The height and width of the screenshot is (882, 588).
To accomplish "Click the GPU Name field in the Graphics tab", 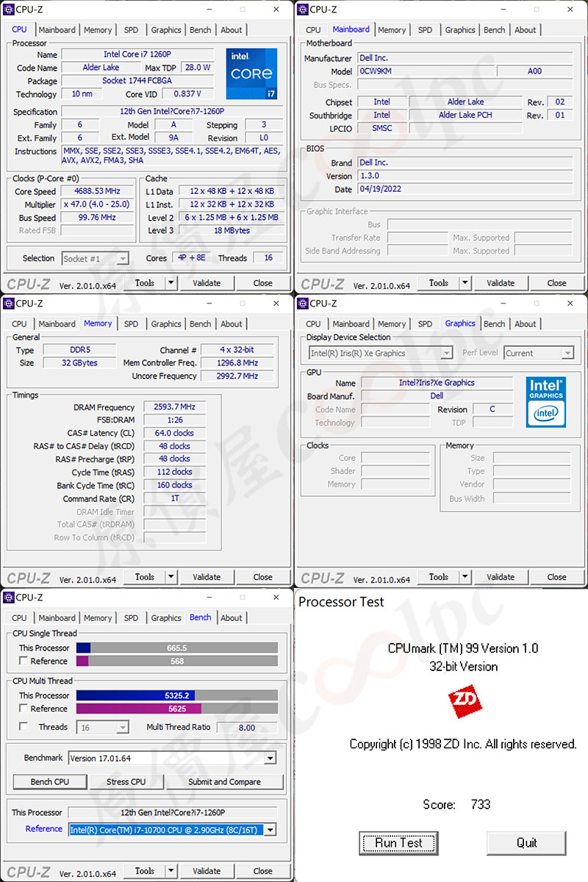I will pyautogui.click(x=437, y=383).
